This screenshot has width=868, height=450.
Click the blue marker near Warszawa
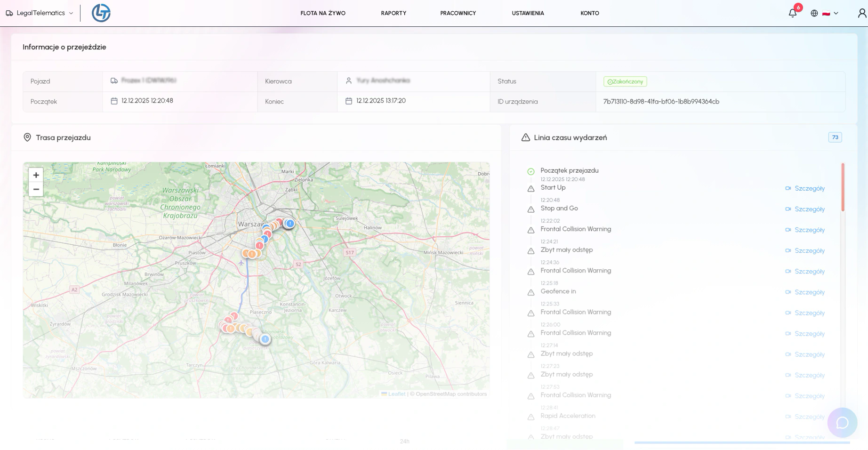tap(290, 224)
